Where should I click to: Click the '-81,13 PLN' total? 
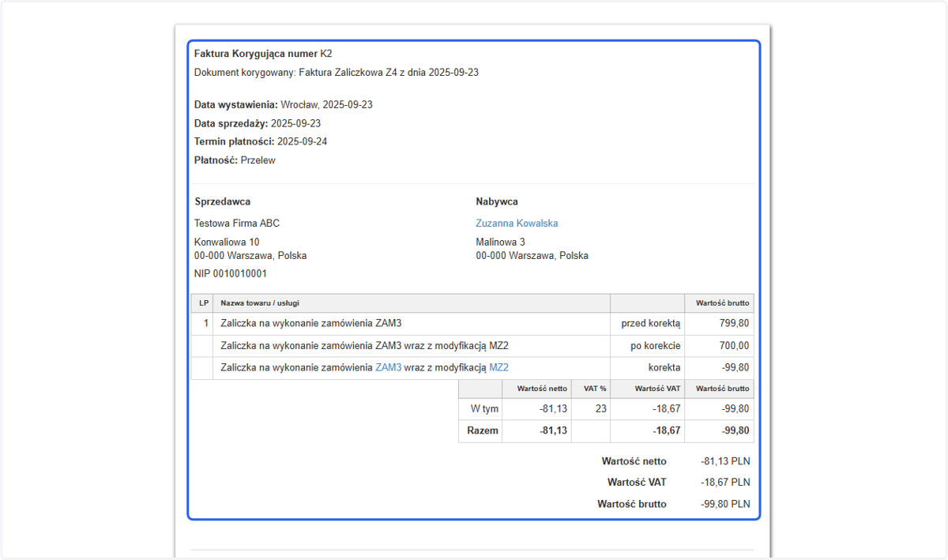pyautogui.click(x=725, y=461)
